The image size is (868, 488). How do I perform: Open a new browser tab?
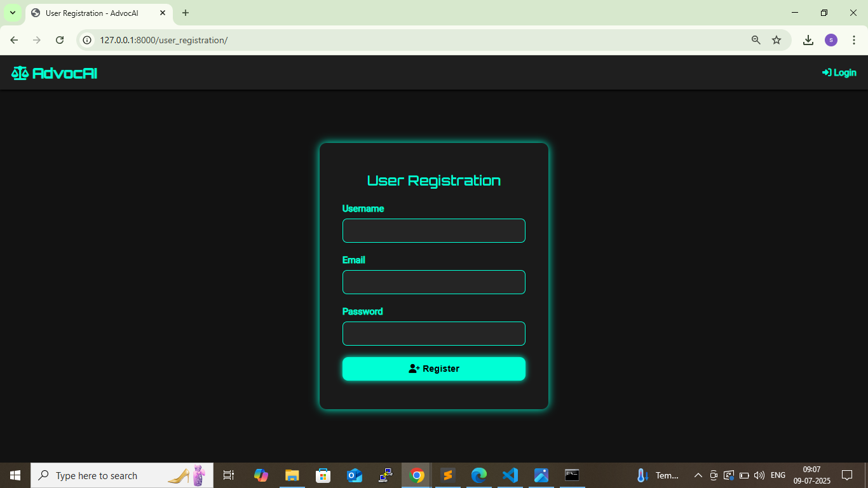pyautogui.click(x=186, y=13)
